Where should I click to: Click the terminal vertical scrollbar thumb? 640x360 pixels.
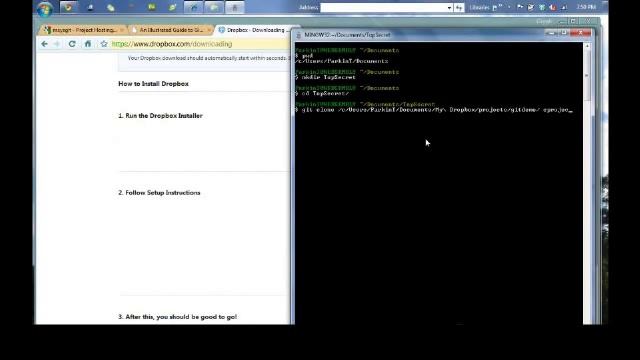point(587,76)
